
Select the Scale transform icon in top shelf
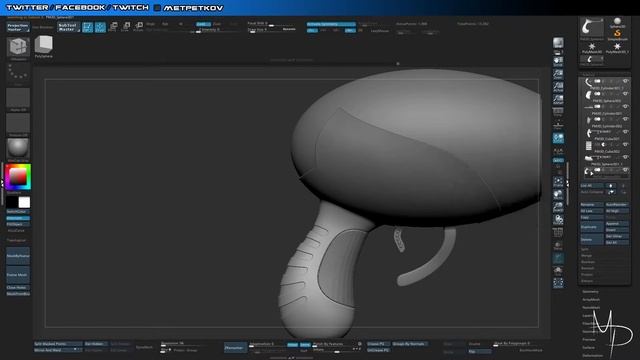pos(126,27)
